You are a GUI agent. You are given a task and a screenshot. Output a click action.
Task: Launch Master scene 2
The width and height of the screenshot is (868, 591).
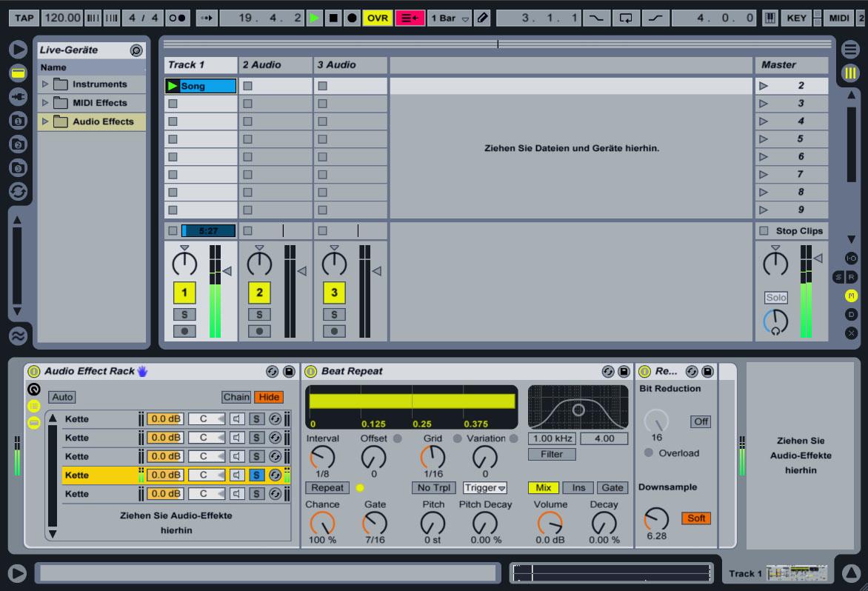coord(764,86)
